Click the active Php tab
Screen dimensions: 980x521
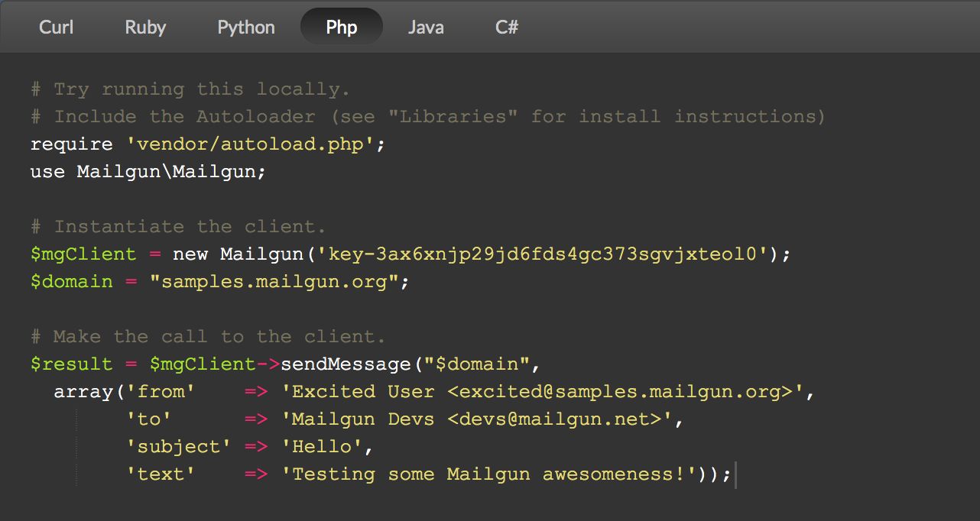pyautogui.click(x=341, y=27)
